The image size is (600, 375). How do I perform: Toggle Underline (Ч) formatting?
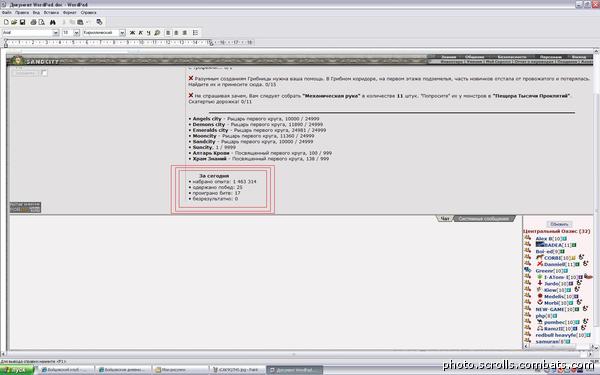point(148,33)
